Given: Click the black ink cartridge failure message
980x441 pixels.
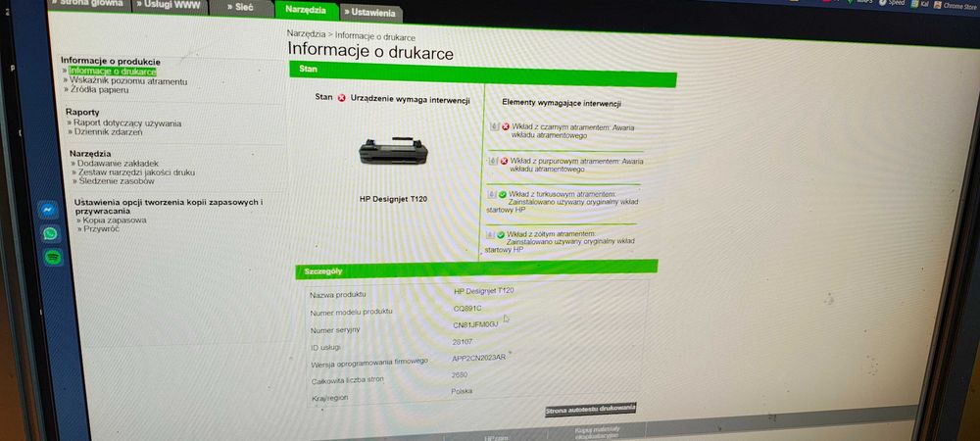Looking at the screenshot, I should pos(572,131).
